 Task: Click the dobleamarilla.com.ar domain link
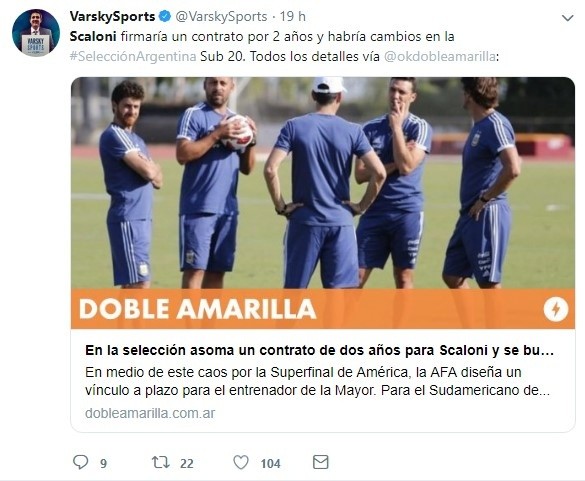[x=150, y=413]
